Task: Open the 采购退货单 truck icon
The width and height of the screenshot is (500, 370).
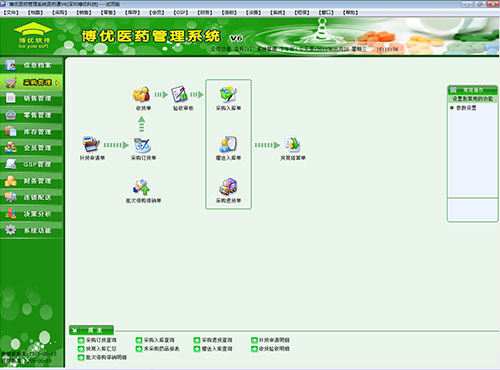Action: click(x=228, y=187)
